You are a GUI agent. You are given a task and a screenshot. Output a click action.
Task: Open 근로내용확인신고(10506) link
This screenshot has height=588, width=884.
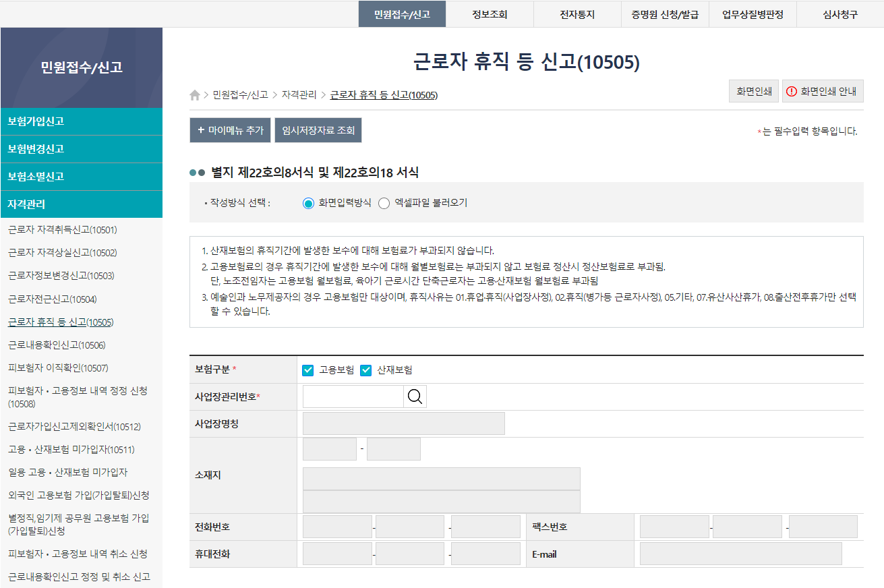pyautogui.click(x=57, y=345)
